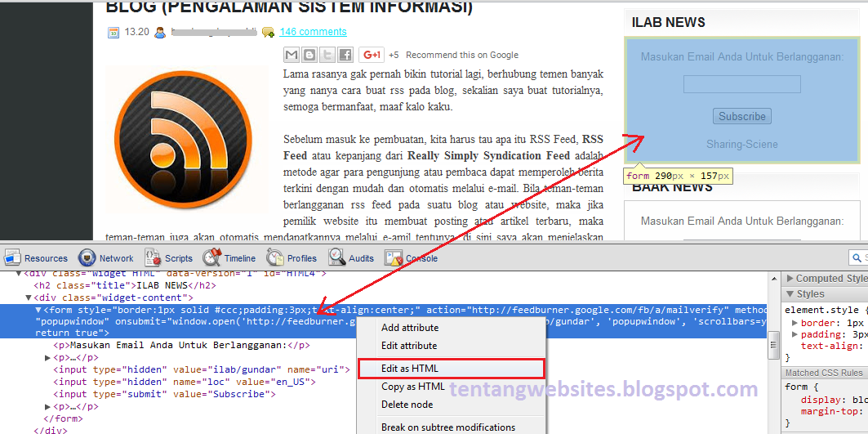
Task: Share the post to Facebook icon
Action: pos(345,54)
